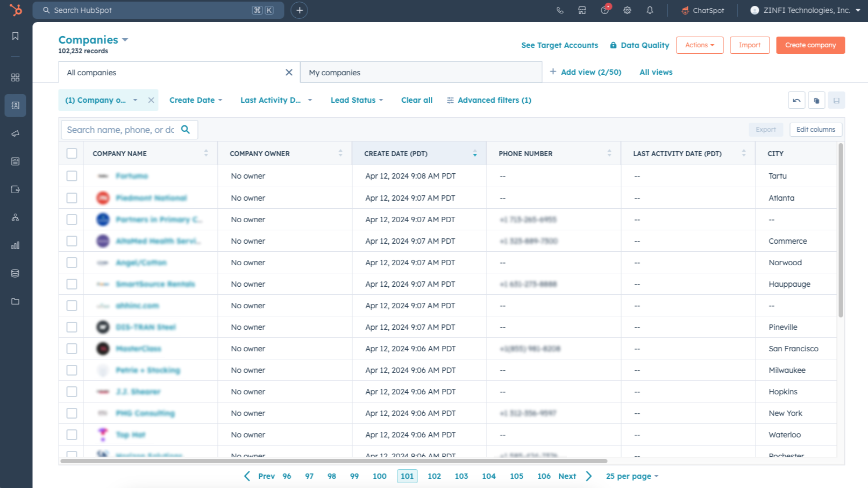Click the undo view changes icon
868x488 pixels.
click(796, 101)
